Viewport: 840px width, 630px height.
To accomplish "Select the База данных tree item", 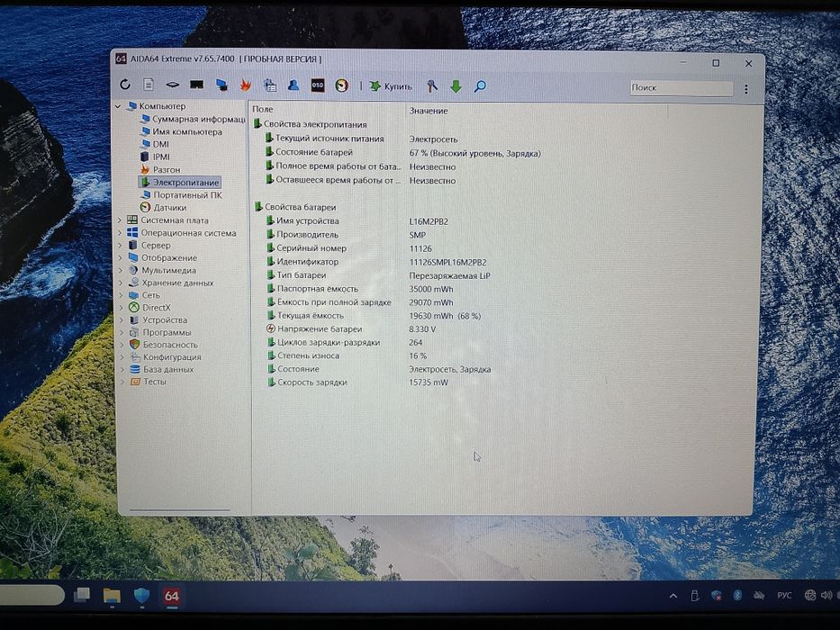I will (162, 369).
